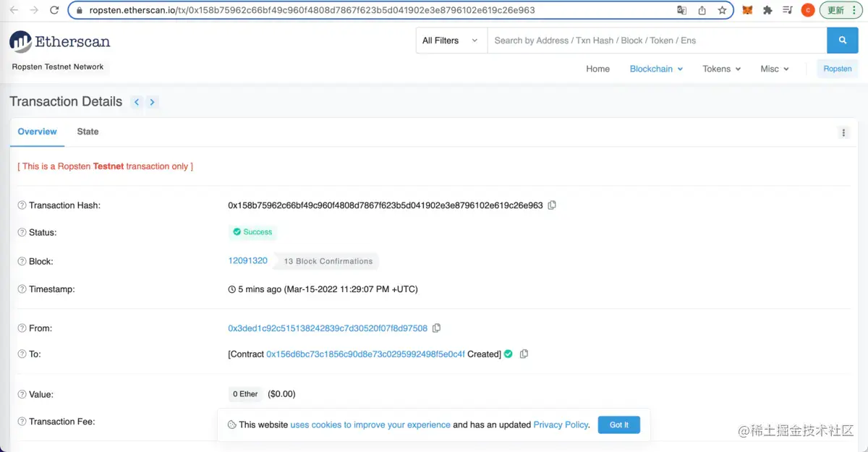This screenshot has width=868, height=452.
Task: Click the 0 Ether value badge
Action: click(x=245, y=394)
